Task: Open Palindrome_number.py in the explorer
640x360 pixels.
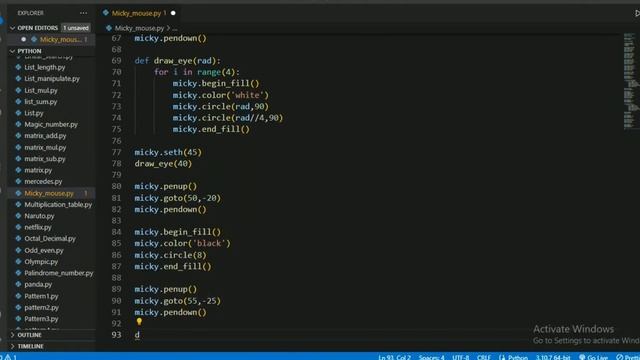Action: [x=59, y=273]
